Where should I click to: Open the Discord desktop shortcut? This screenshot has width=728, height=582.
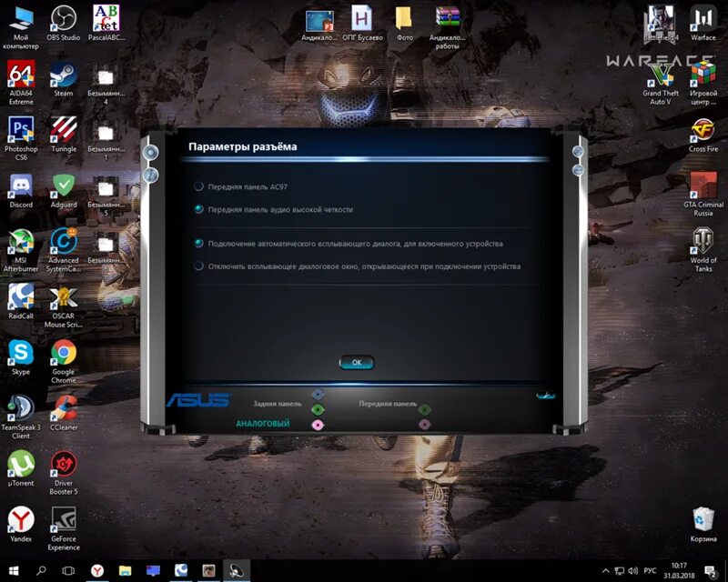[21, 191]
